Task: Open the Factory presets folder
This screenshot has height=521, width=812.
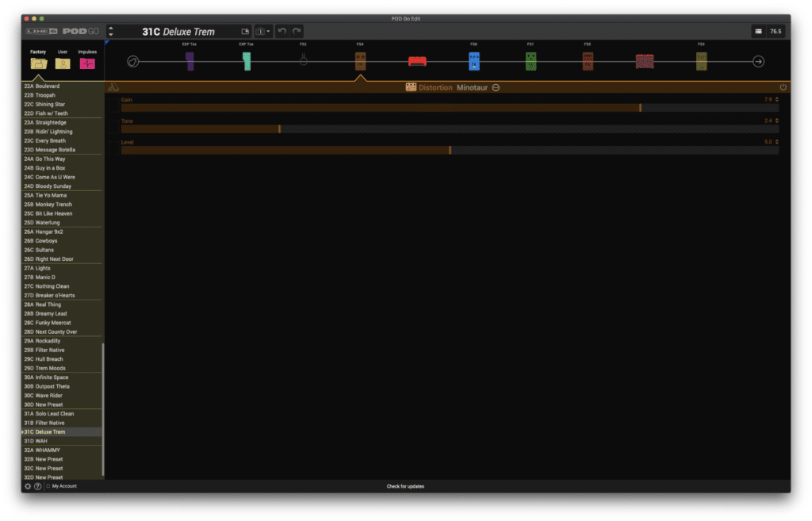Action: click(x=38, y=63)
